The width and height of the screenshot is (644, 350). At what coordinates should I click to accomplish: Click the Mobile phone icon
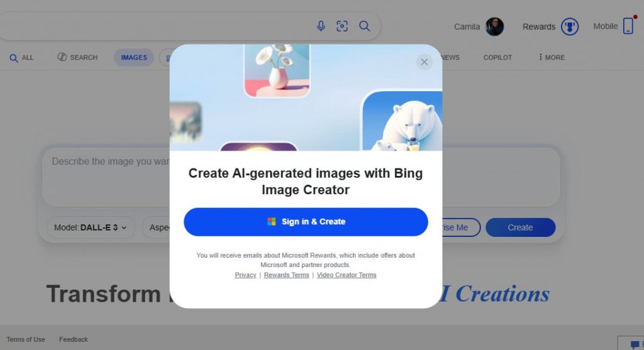tap(628, 26)
